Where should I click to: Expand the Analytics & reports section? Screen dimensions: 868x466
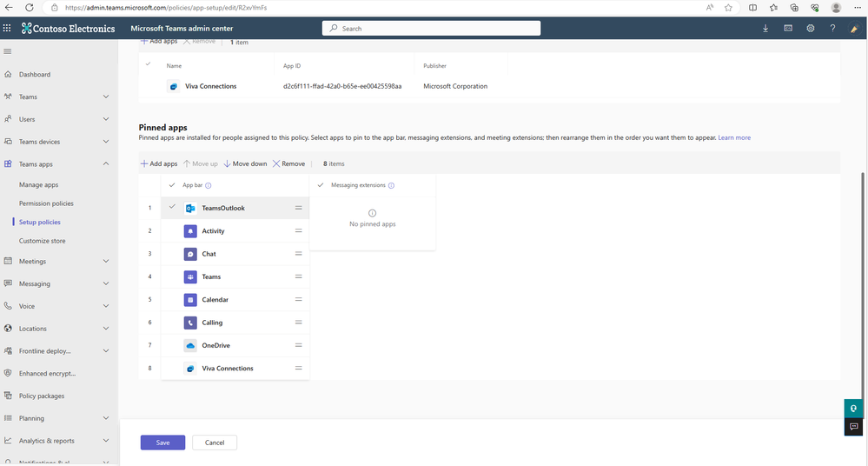pos(106,441)
